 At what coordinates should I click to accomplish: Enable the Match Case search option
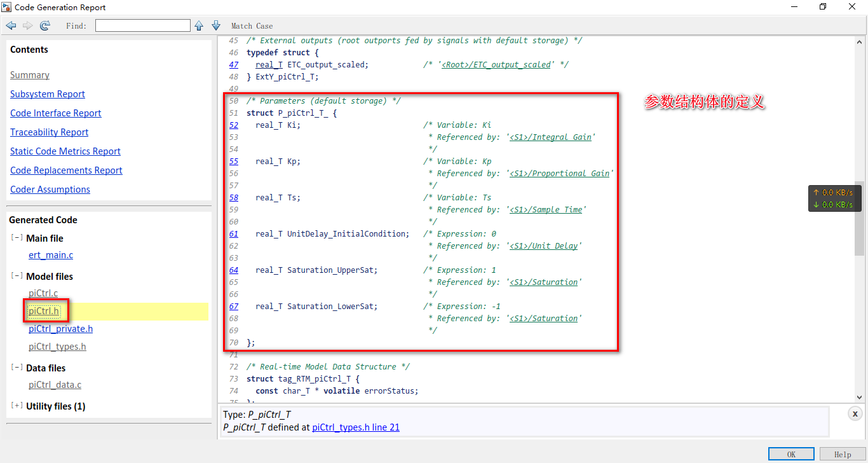(252, 25)
